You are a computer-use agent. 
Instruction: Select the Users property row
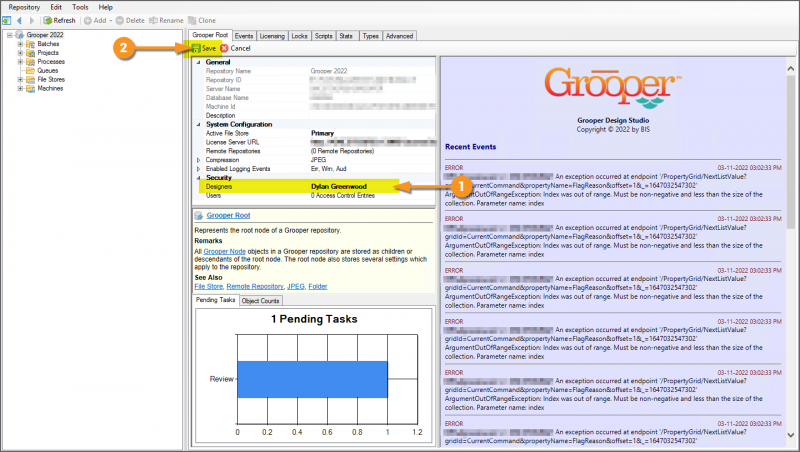click(315, 195)
